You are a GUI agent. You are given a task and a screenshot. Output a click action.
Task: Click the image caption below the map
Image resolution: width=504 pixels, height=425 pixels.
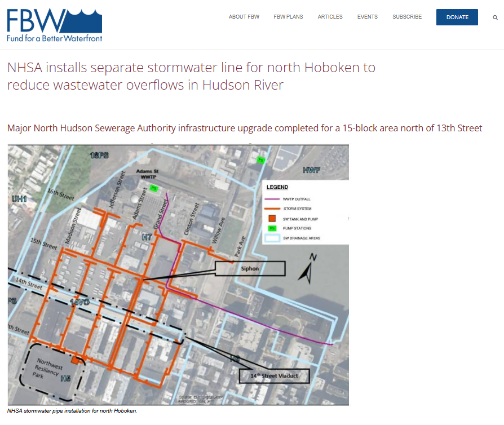click(72, 411)
